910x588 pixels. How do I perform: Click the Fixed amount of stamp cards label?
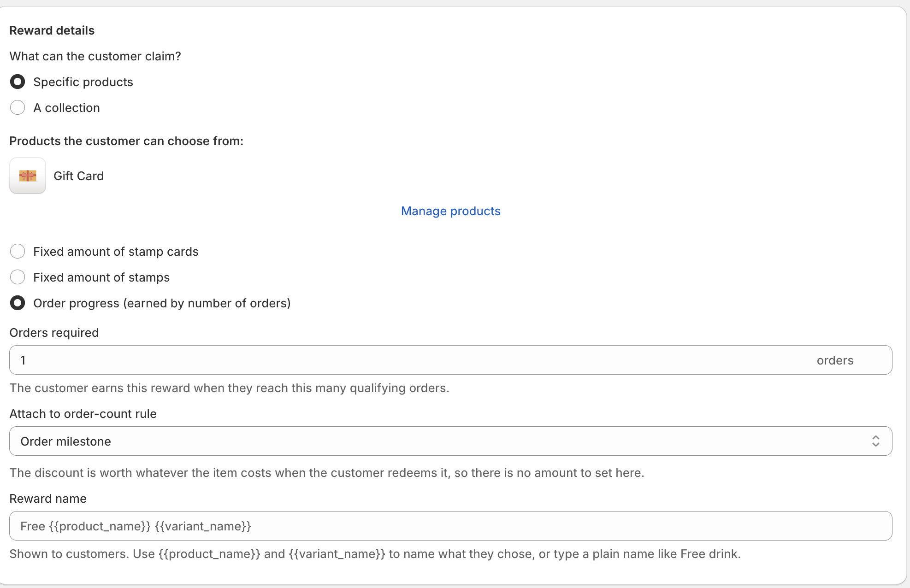(116, 252)
